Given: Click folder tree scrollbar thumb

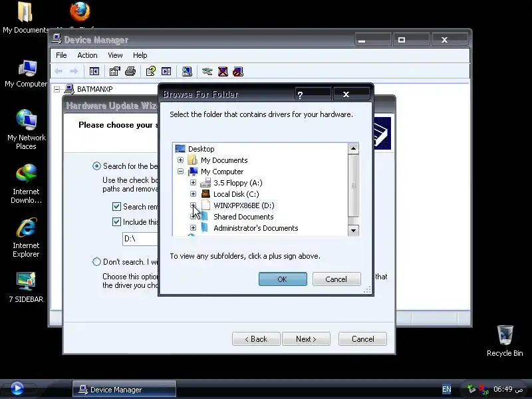Looking at the screenshot, I should (353, 186).
